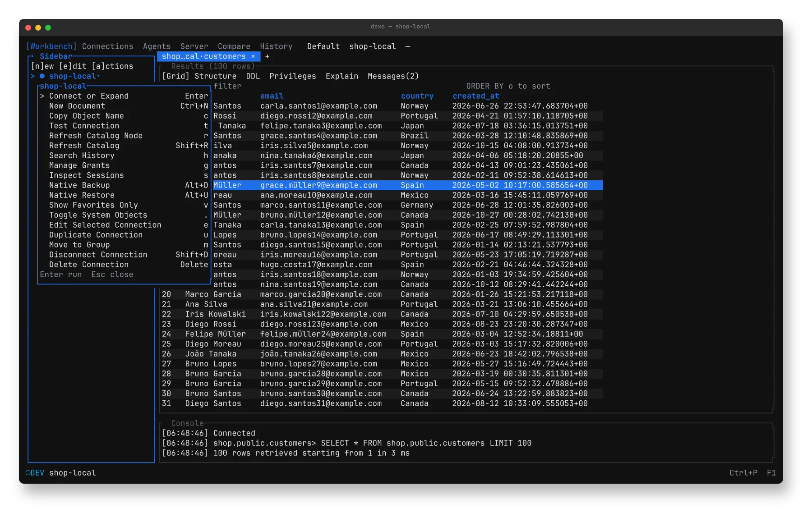Click the [n]ew sidebar action
The height and width of the screenshot is (522, 812).
(x=42, y=66)
